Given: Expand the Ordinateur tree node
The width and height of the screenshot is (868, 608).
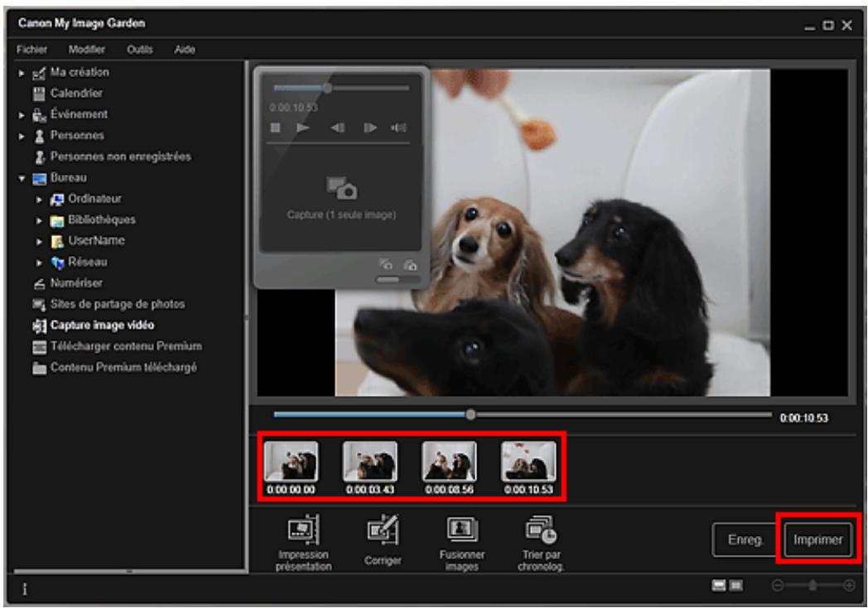Looking at the screenshot, I should 39,199.
